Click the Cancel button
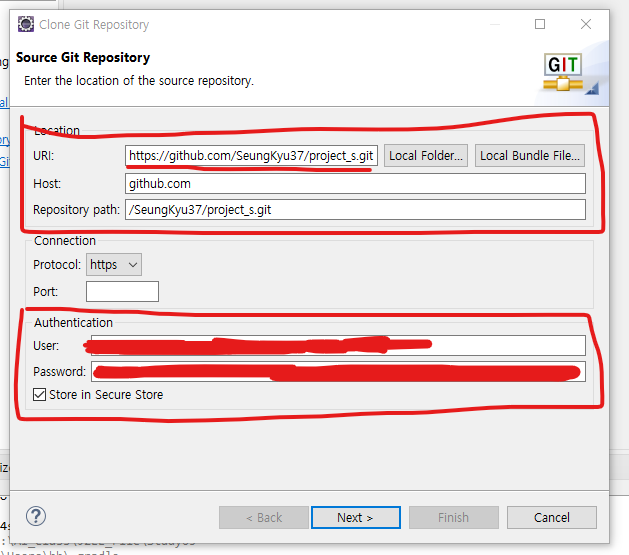The height and width of the screenshot is (555, 629). coord(552,518)
